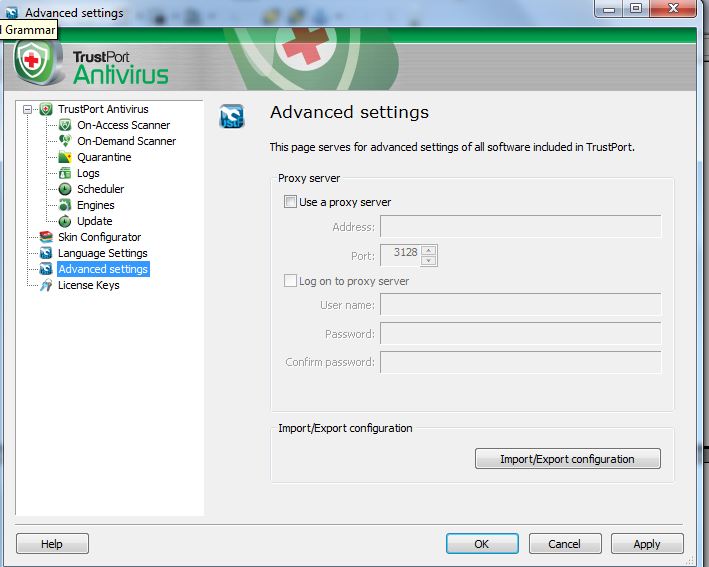Viewport: 709px width, 567px height.
Task: Select Language Settings in the tree
Action: [x=102, y=253]
